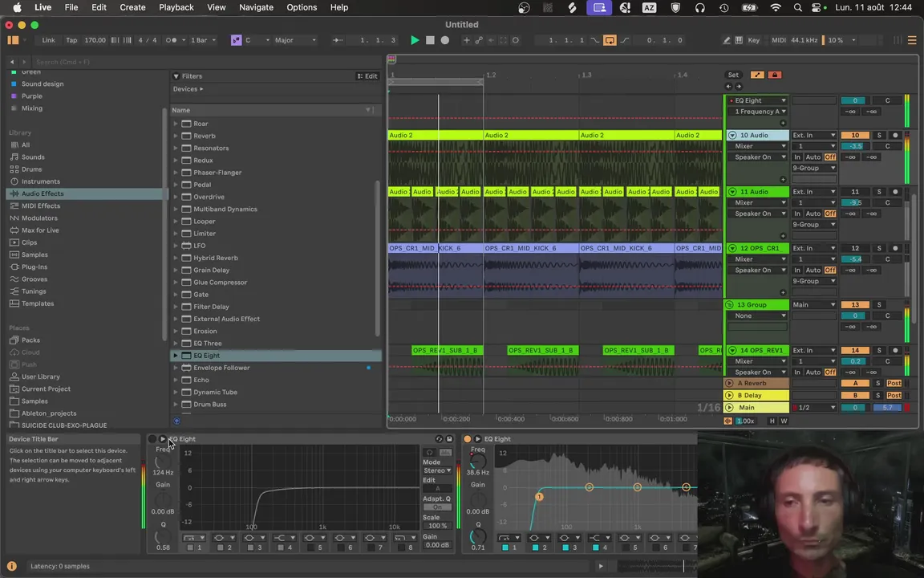The image size is (924, 578).
Task: Toggle Post button on A Reverb return
Action: (x=894, y=384)
